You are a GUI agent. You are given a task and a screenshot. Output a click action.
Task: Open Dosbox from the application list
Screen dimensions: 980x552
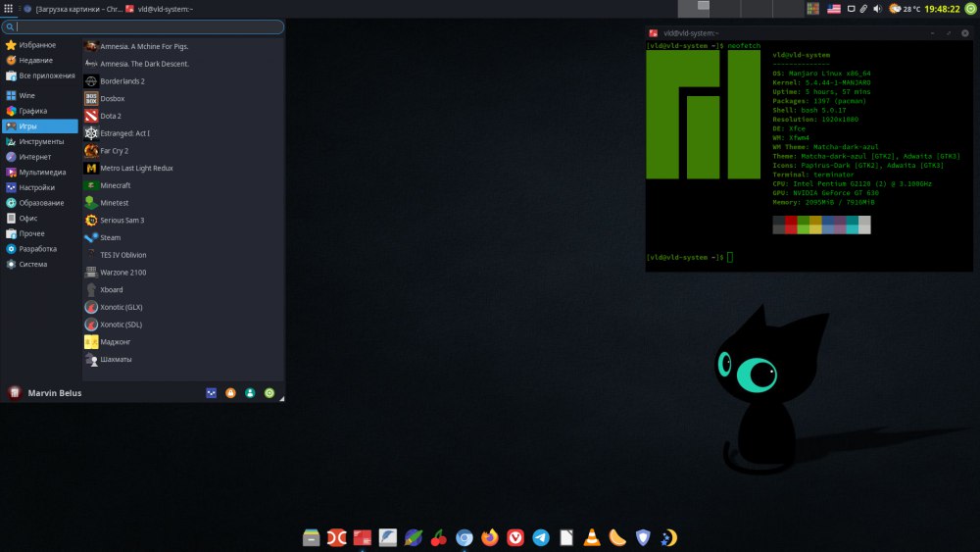[183, 98]
